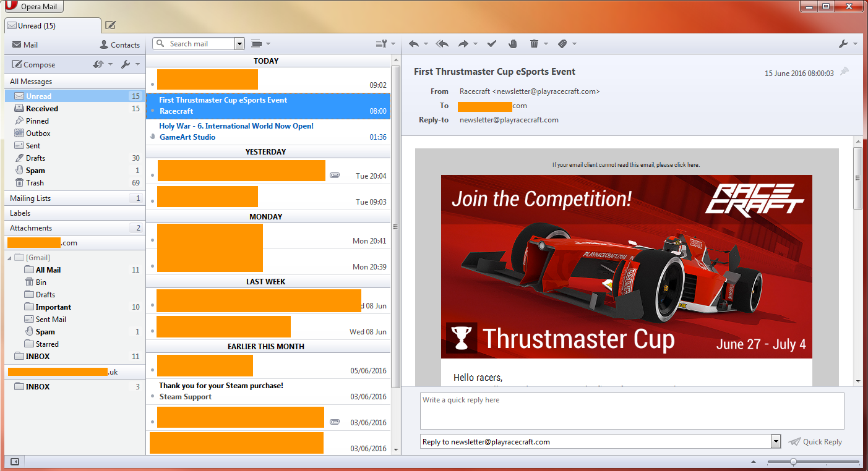Image resolution: width=868 pixels, height=471 pixels.
Task: Click the message list vertical scrollbar
Action: click(x=395, y=227)
